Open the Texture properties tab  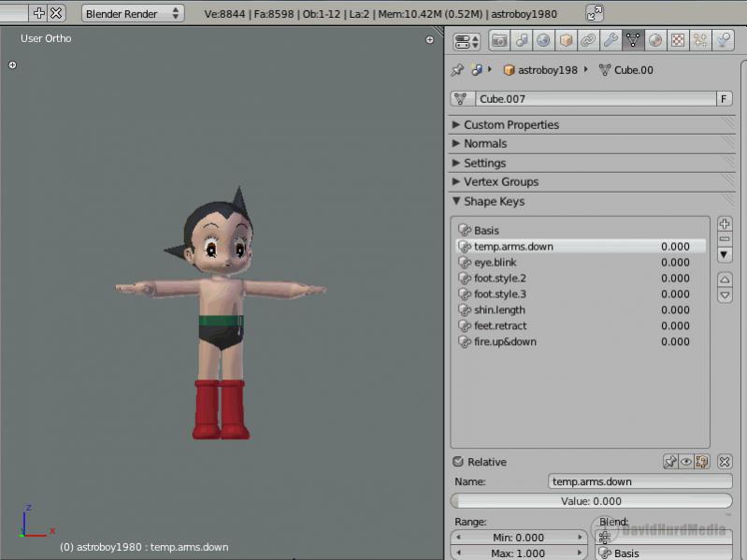(678, 40)
